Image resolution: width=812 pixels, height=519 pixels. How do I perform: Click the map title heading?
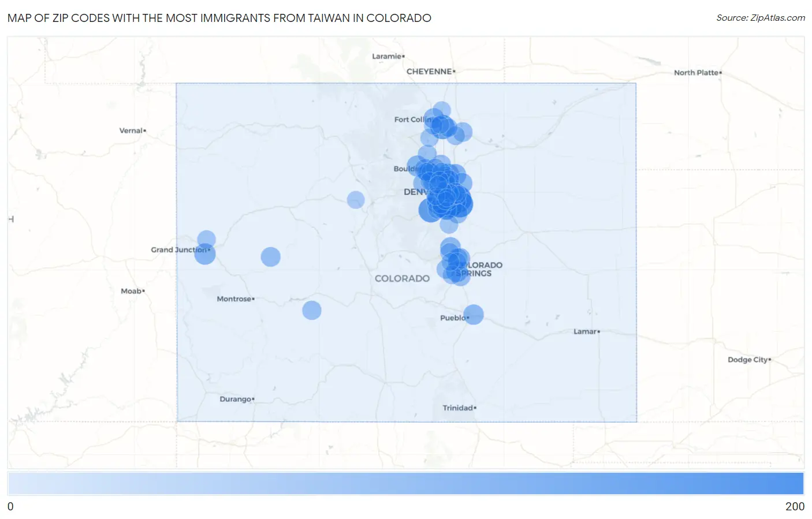(219, 18)
